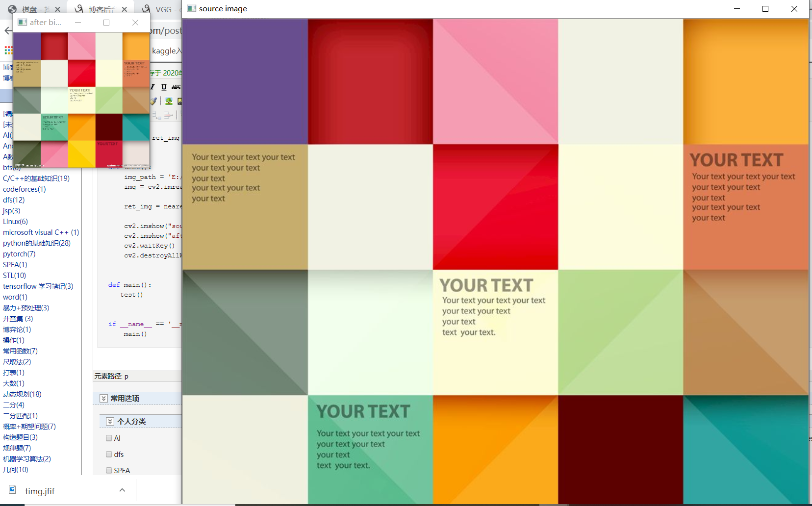Screen dimensions: 812x506
Task: Open the C/C++的基础知识(19) category link
Action: (x=36, y=178)
